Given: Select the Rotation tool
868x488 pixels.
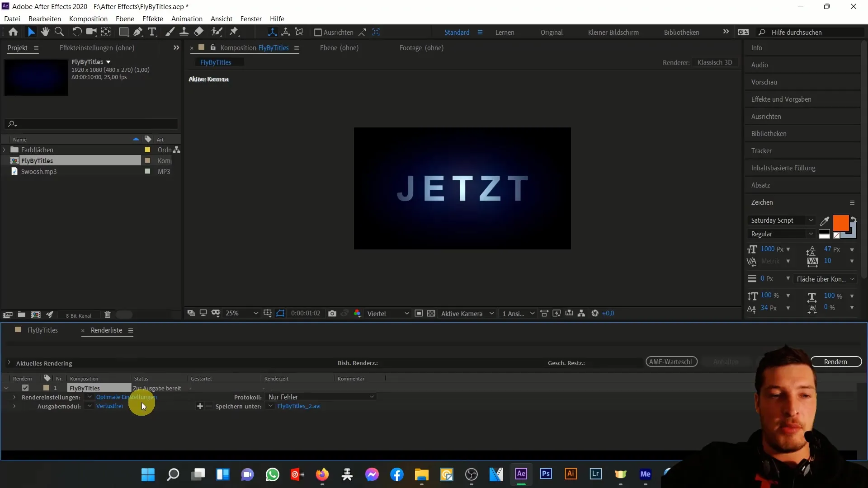Looking at the screenshot, I should tap(77, 32).
